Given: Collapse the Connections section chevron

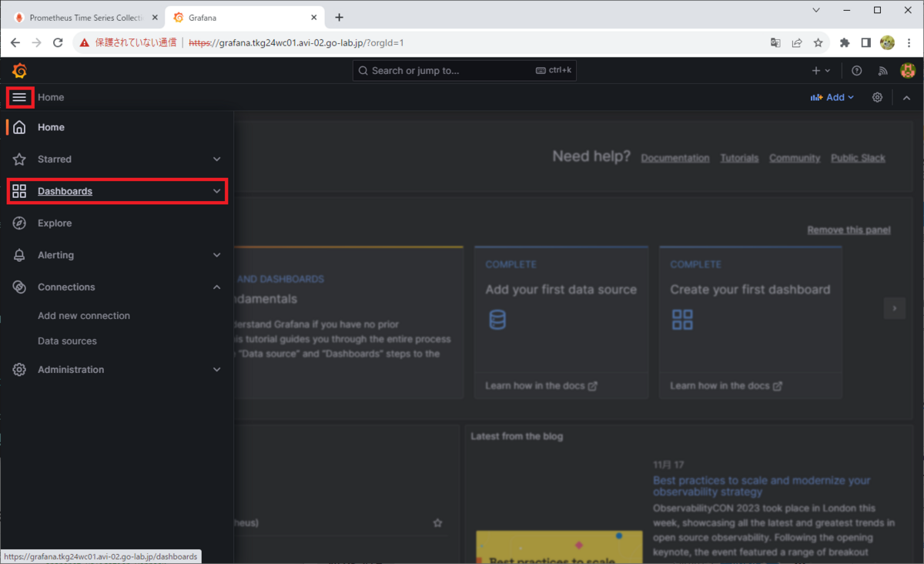Looking at the screenshot, I should pos(216,287).
